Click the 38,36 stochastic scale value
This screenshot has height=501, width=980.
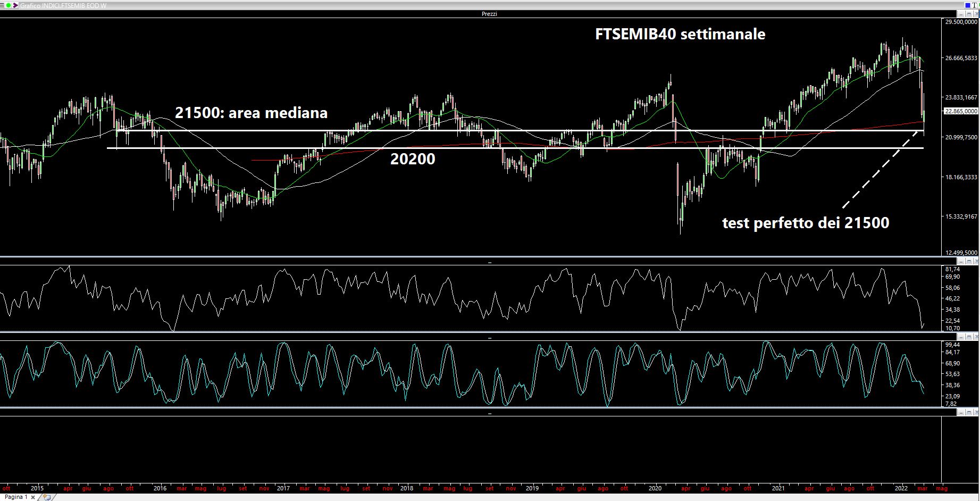[x=952, y=385]
